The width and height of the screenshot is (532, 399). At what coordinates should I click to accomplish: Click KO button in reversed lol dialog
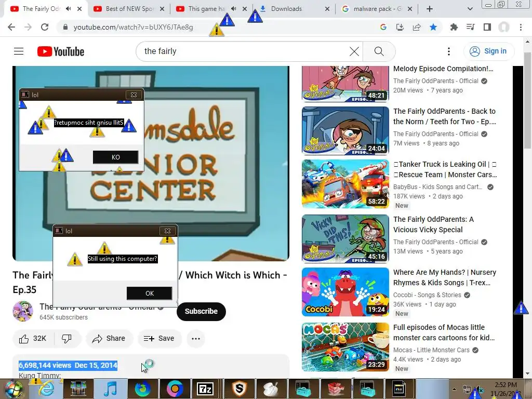coord(116,157)
